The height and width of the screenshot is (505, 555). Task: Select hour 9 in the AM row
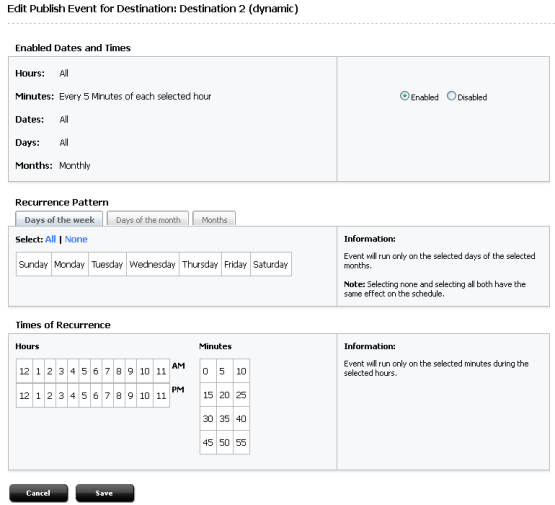click(131, 371)
